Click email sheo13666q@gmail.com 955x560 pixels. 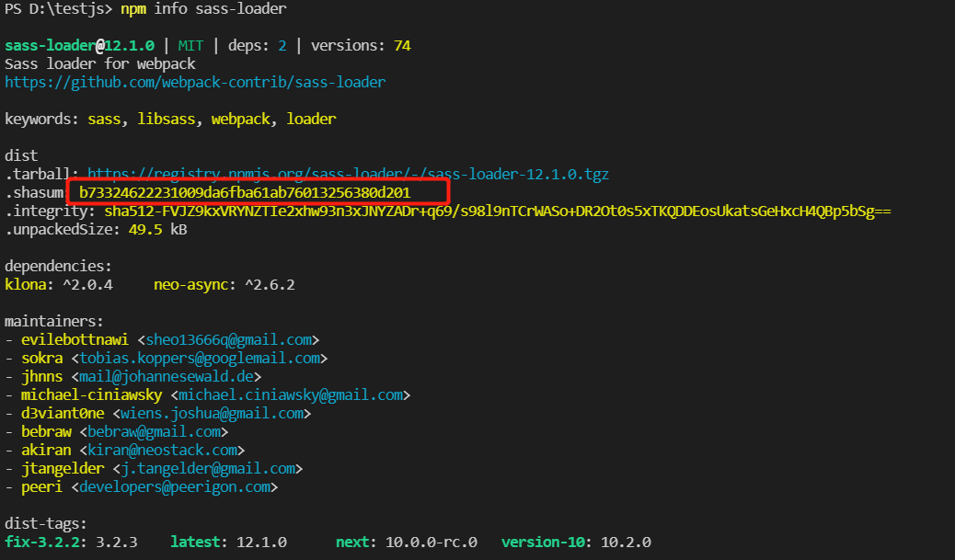click(x=228, y=339)
